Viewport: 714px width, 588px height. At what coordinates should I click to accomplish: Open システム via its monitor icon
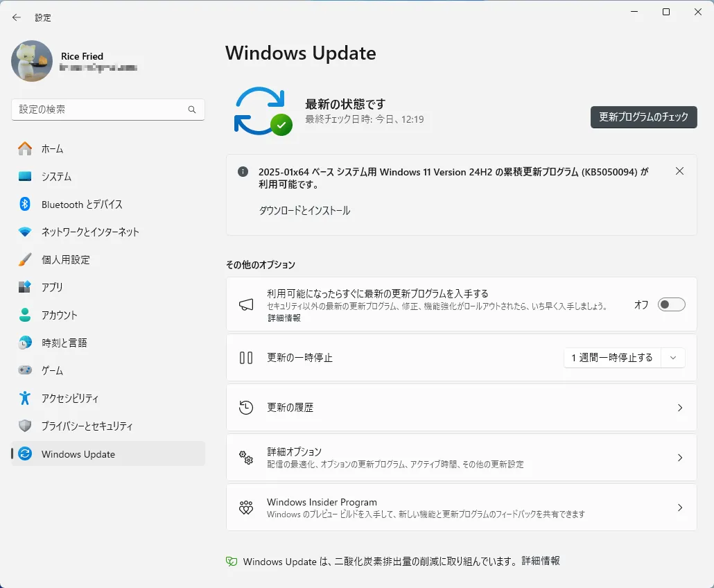[25, 176]
